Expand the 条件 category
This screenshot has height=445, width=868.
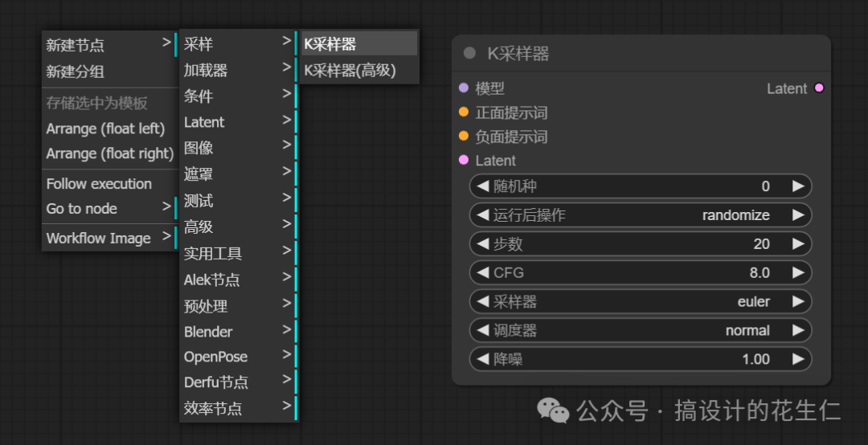pyautogui.click(x=240, y=96)
